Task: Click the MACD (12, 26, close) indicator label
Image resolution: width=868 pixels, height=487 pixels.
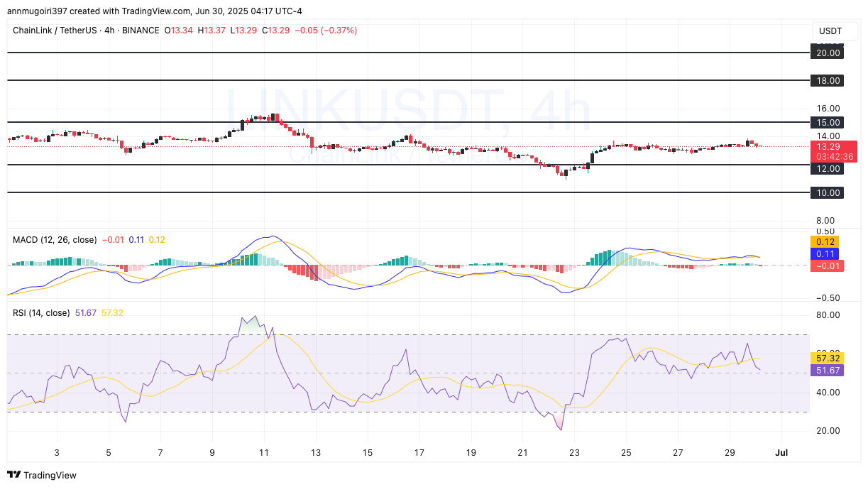Action: click(55, 240)
